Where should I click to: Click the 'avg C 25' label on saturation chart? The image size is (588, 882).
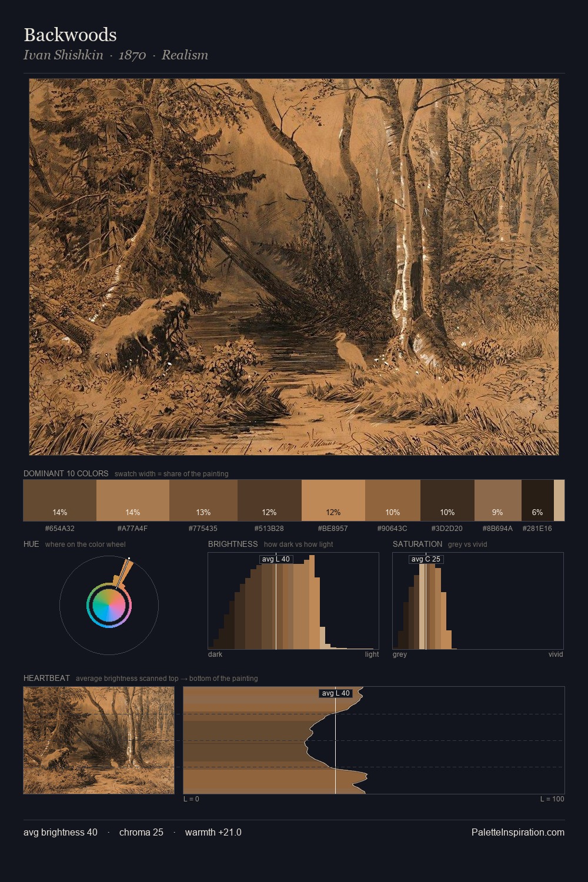coord(426,559)
